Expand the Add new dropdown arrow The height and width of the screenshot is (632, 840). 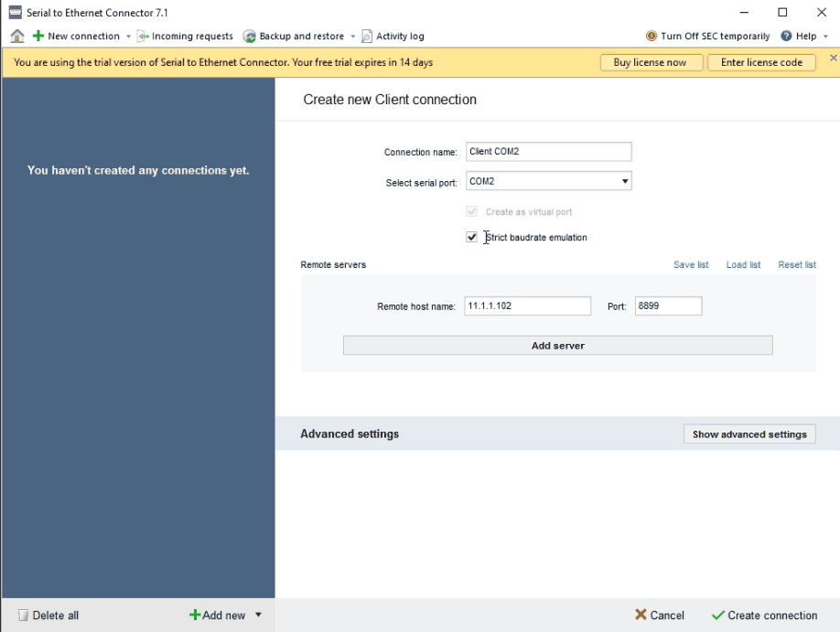point(258,615)
